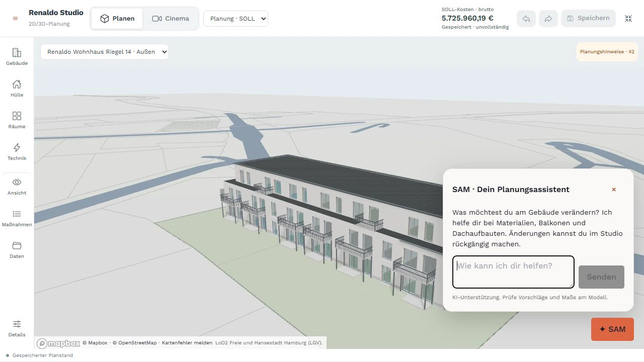Image resolution: width=644 pixels, height=362 pixels.
Task: Open the Technik sidebar panel
Action: [17, 152]
